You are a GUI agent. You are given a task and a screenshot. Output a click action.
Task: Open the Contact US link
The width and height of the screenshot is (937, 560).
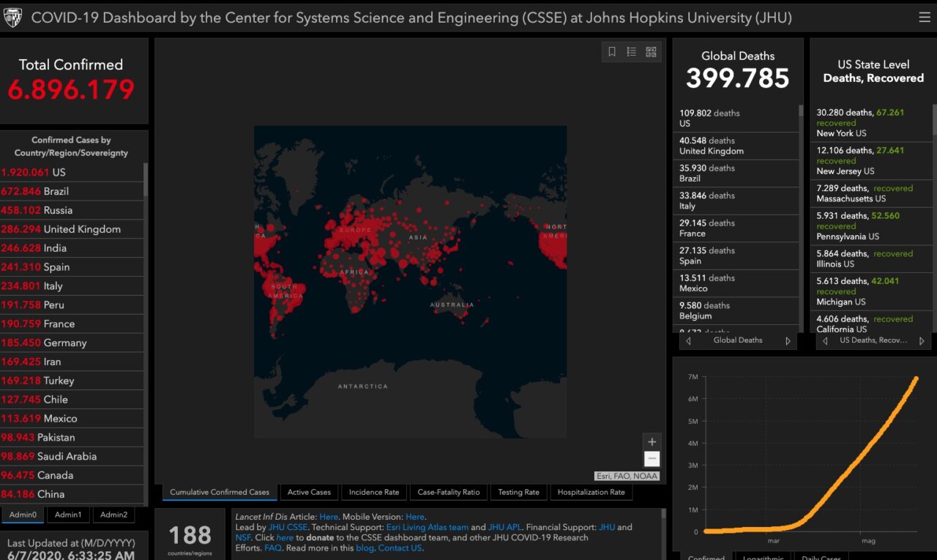click(400, 548)
